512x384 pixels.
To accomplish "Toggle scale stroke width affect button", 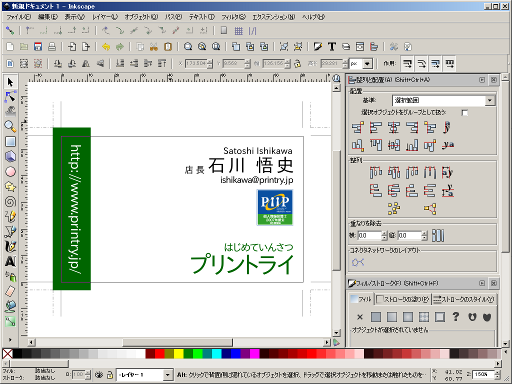I will [408, 63].
